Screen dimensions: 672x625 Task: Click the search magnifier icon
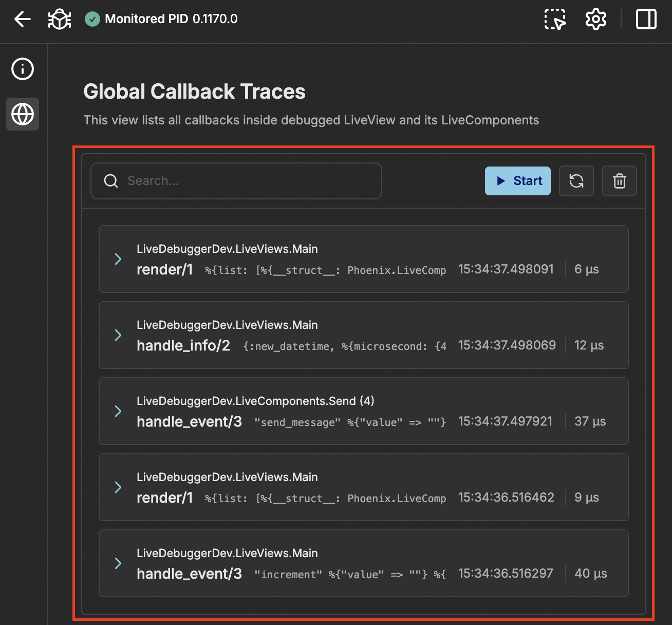[x=111, y=181]
